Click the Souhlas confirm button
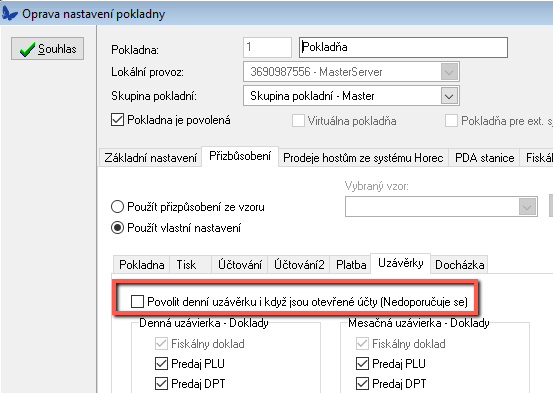Viewport: 553px width, 393px height. [x=47, y=48]
